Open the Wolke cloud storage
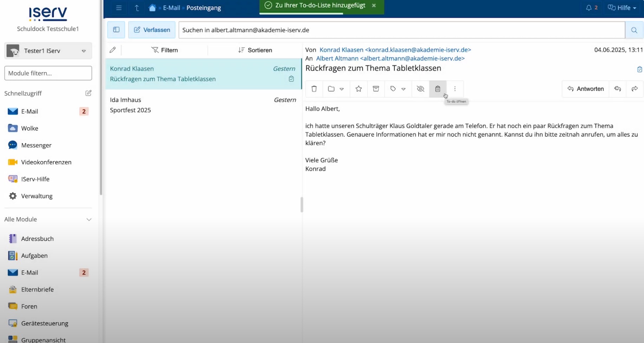Image resolution: width=644 pixels, height=343 pixels. (30, 128)
